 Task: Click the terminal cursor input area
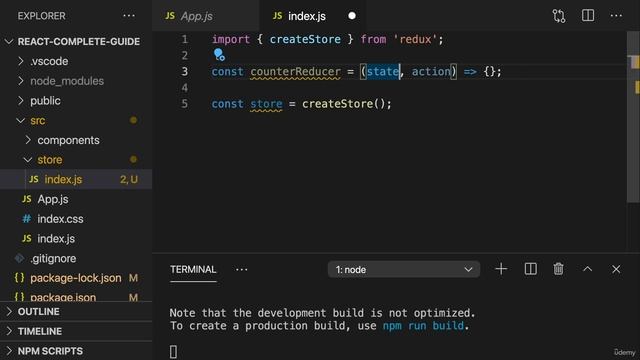click(173, 351)
